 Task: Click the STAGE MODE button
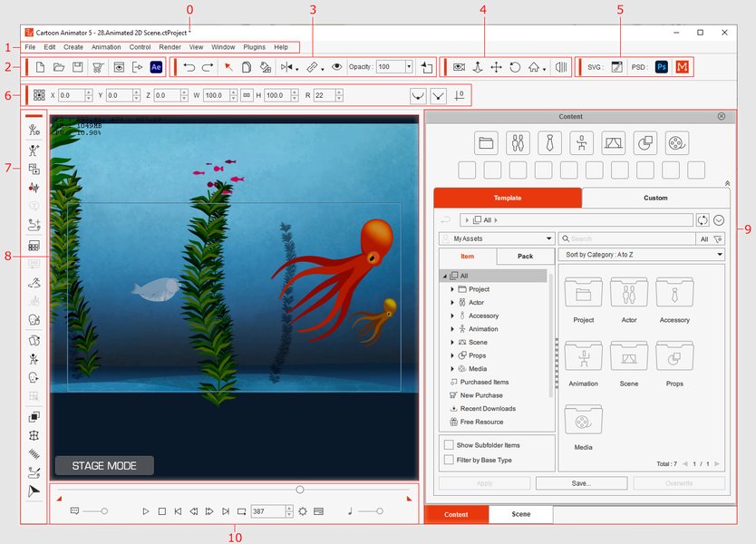click(104, 466)
